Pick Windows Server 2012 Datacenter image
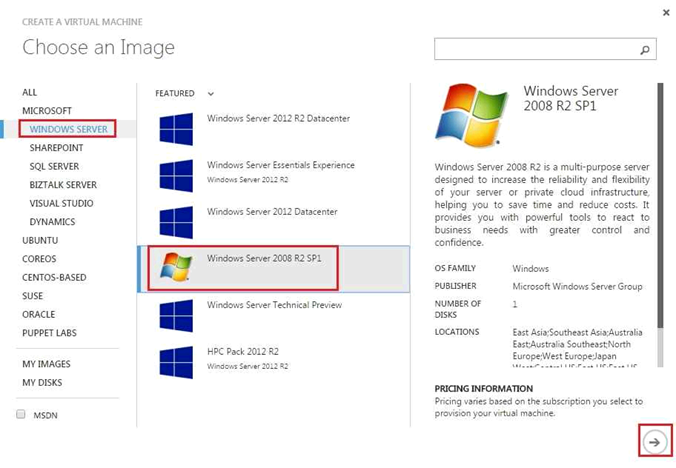676x468 pixels. tap(273, 222)
